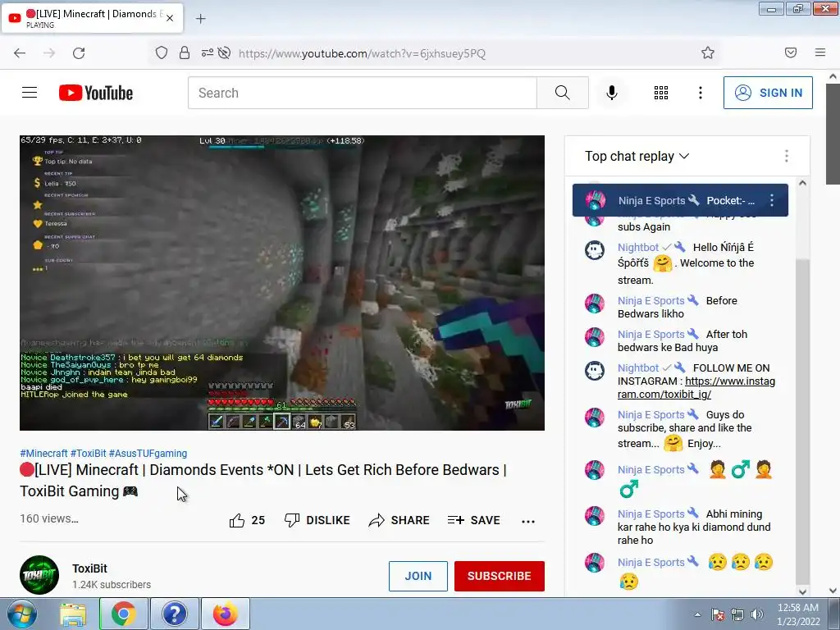The width and height of the screenshot is (840, 630).
Task: Close the Minecraft live stream tab
Action: (170, 18)
